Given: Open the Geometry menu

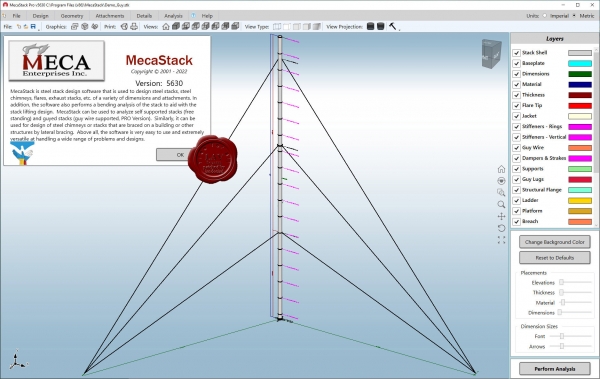Looking at the screenshot, I should (x=72, y=16).
